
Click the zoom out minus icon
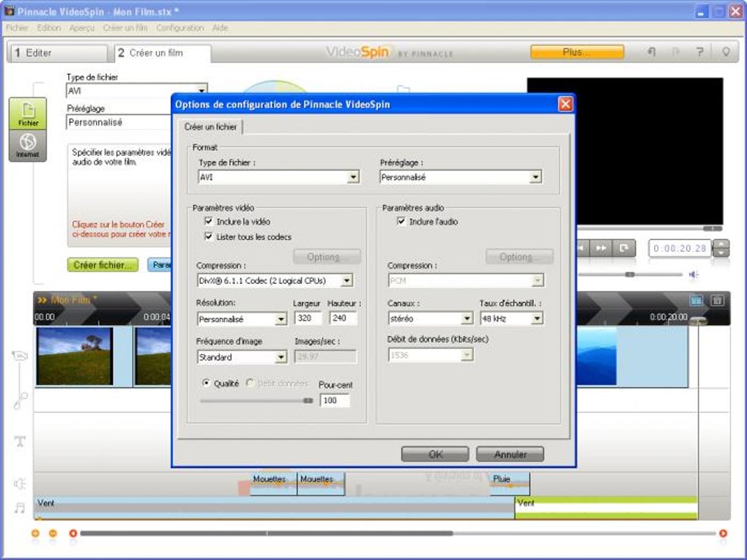pyautogui.click(x=53, y=534)
